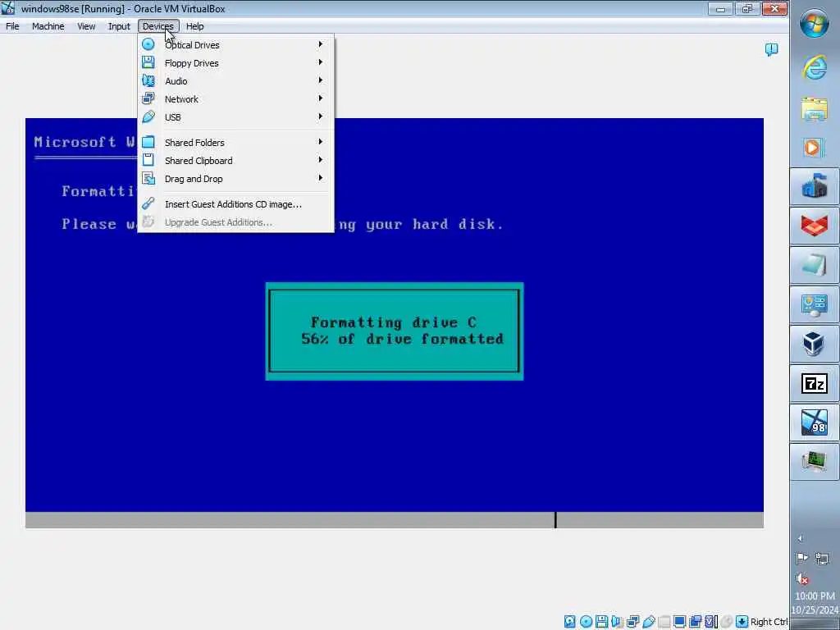Viewport: 840px width, 630px height.
Task: Expand the Optical Drives submenu arrow
Action: coord(321,44)
